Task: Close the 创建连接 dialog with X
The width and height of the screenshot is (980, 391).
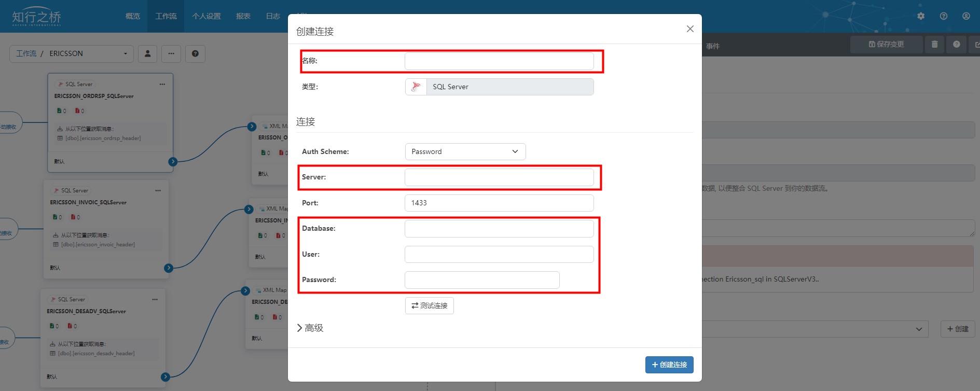Action: pyautogui.click(x=690, y=29)
